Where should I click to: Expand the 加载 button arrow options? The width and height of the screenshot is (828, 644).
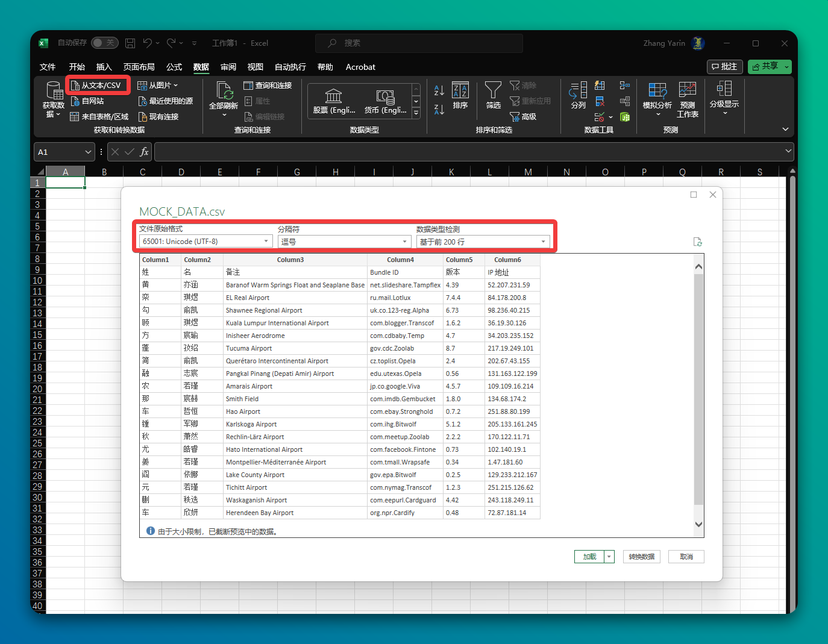tap(609, 557)
